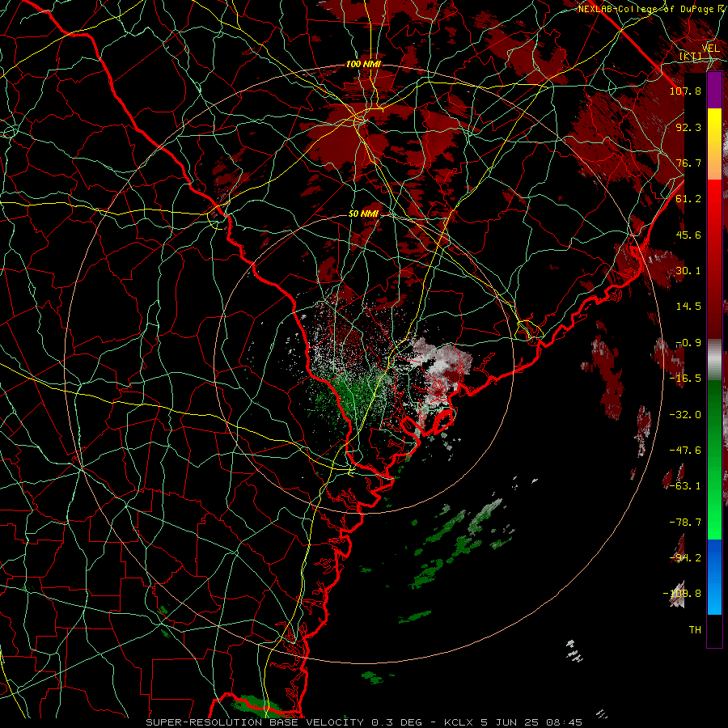Click the [KT] units label
Screen dimensions: 728x728
click(x=691, y=57)
